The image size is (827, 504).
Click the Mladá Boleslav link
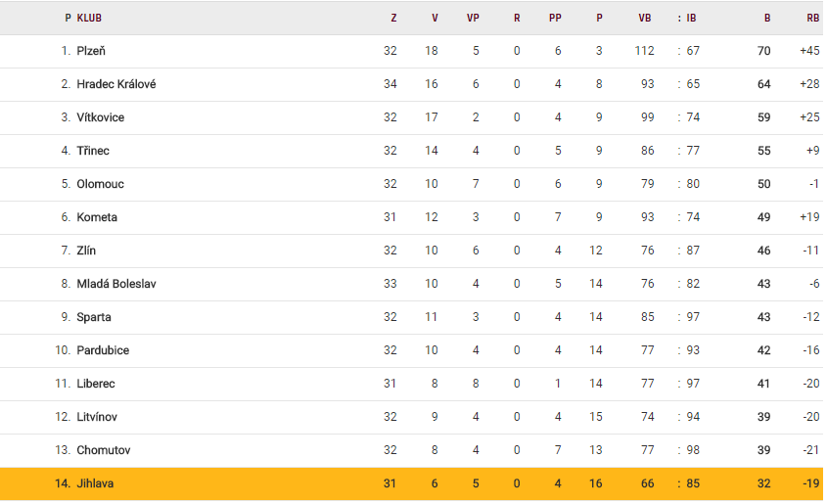(x=115, y=284)
